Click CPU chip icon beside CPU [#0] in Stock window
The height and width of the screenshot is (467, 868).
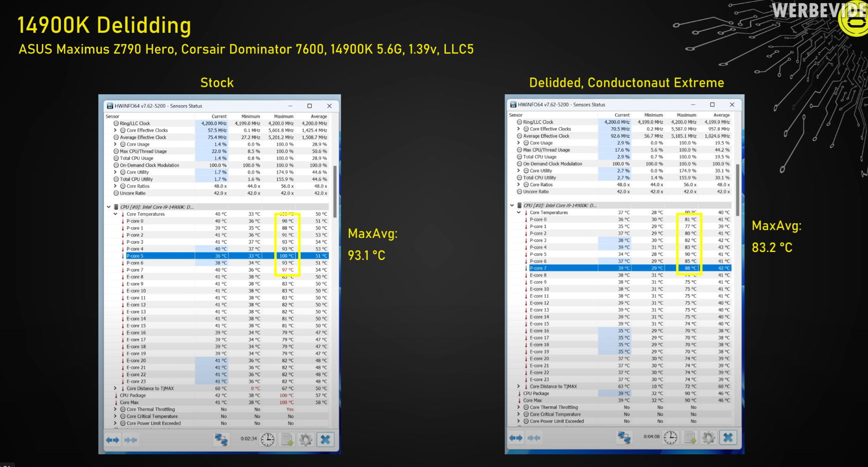pyautogui.click(x=116, y=207)
